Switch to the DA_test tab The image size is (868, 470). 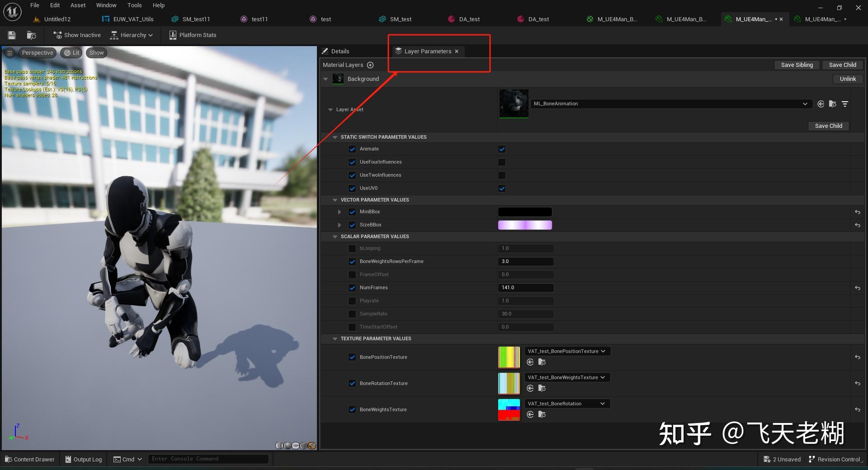(469, 19)
